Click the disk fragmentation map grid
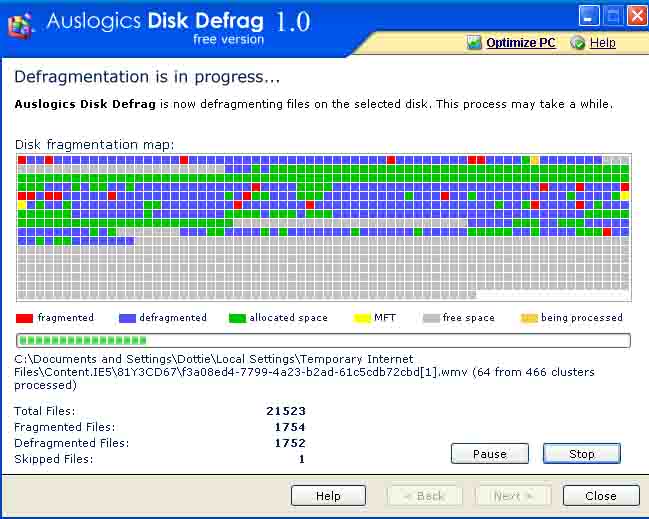The height and width of the screenshot is (519, 649). tap(324, 227)
